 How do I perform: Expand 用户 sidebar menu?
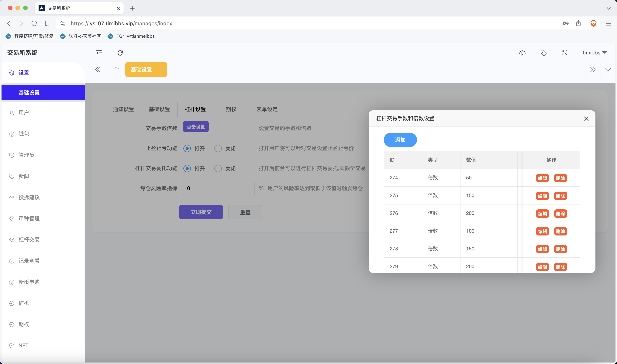pos(43,113)
